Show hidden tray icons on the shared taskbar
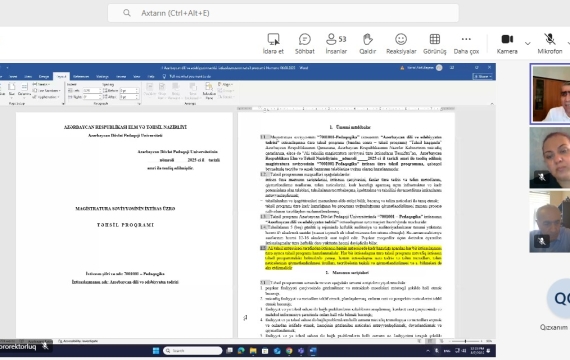 point(428,351)
